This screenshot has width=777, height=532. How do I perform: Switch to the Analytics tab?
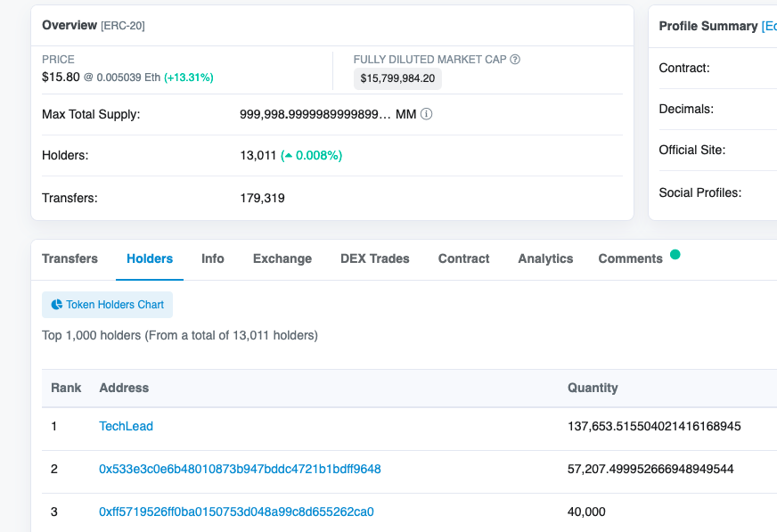point(545,258)
